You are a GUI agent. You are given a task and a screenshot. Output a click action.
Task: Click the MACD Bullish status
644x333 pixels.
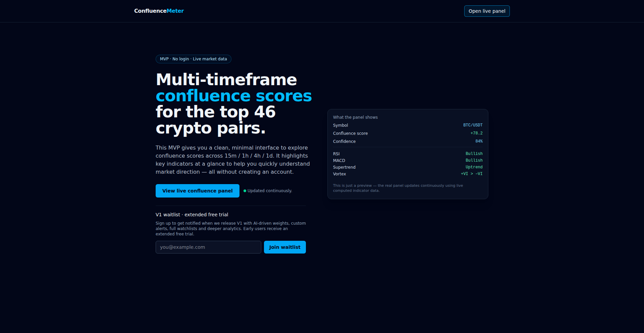point(474,160)
